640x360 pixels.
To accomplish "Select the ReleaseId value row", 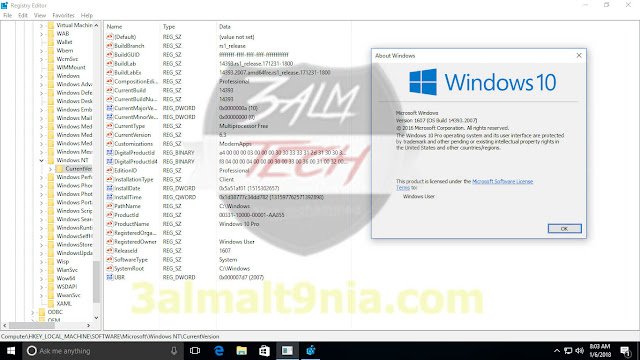I will [x=228, y=251].
